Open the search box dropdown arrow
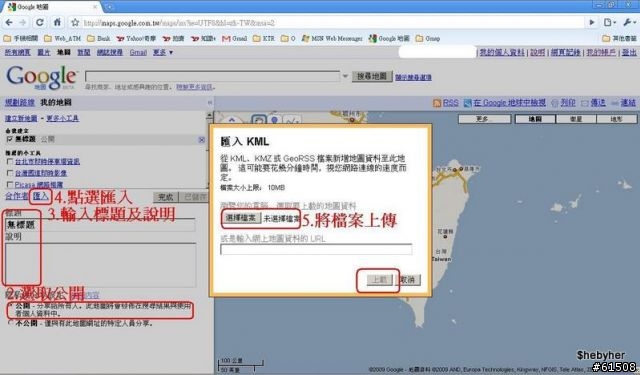The width and height of the screenshot is (640, 375). (345, 76)
